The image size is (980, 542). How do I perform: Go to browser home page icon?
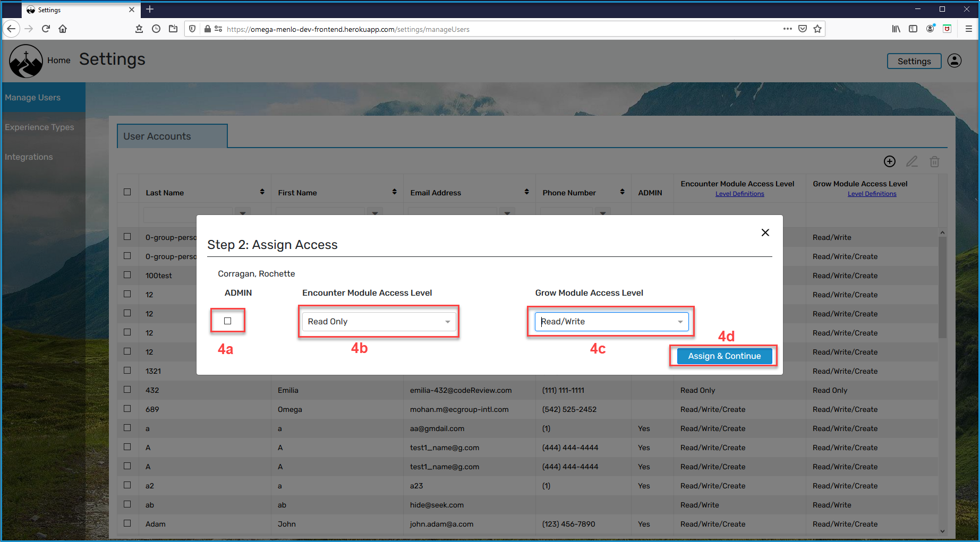[x=63, y=29]
